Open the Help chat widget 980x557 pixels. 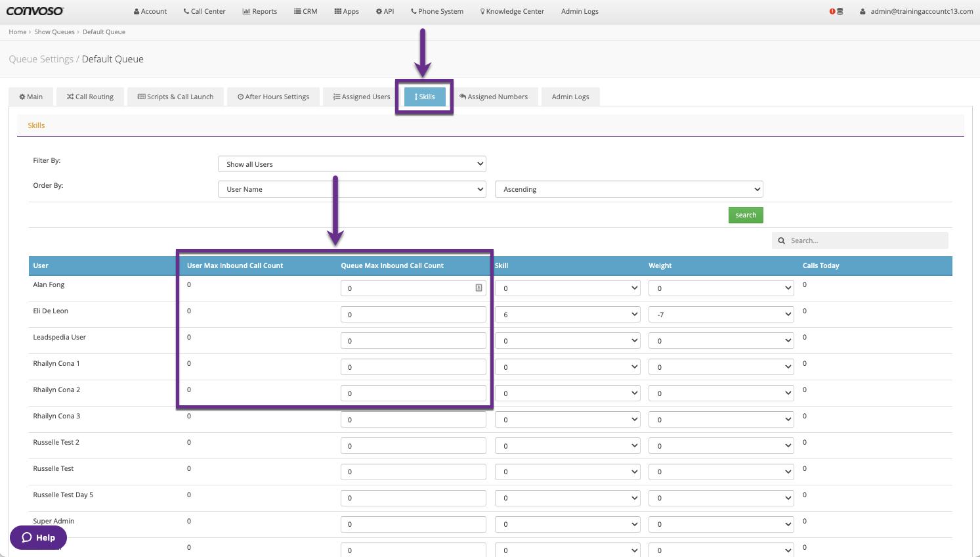38,537
